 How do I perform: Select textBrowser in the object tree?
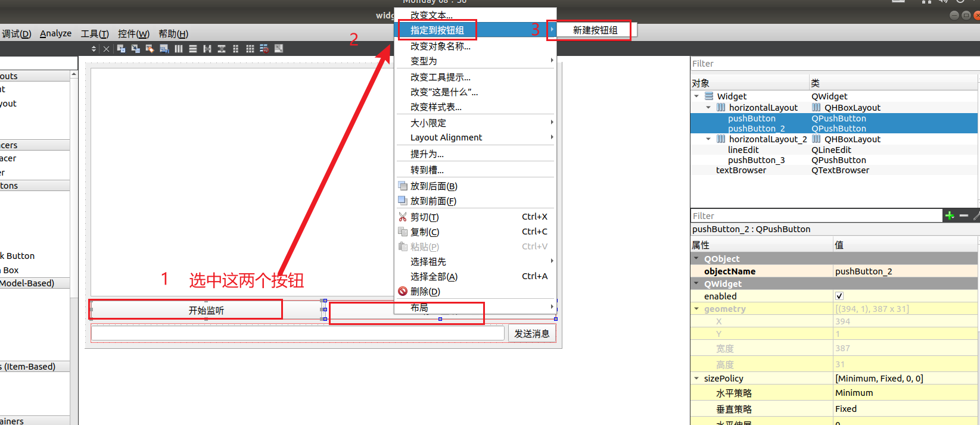741,170
